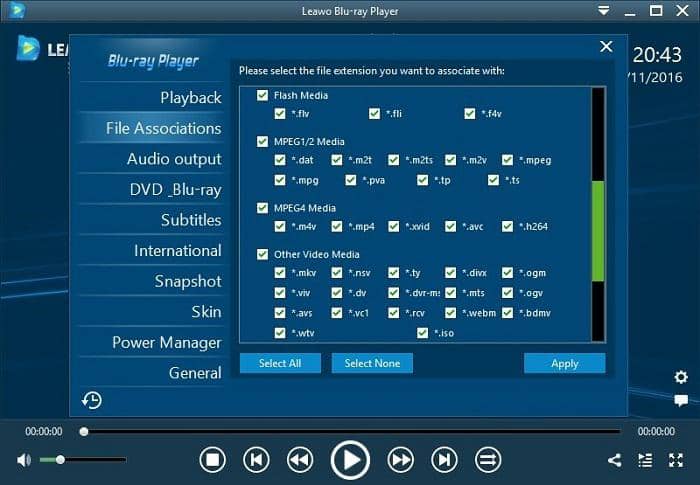Skip to the previous track
Screen dimensions: 700x485
[x=256, y=460]
